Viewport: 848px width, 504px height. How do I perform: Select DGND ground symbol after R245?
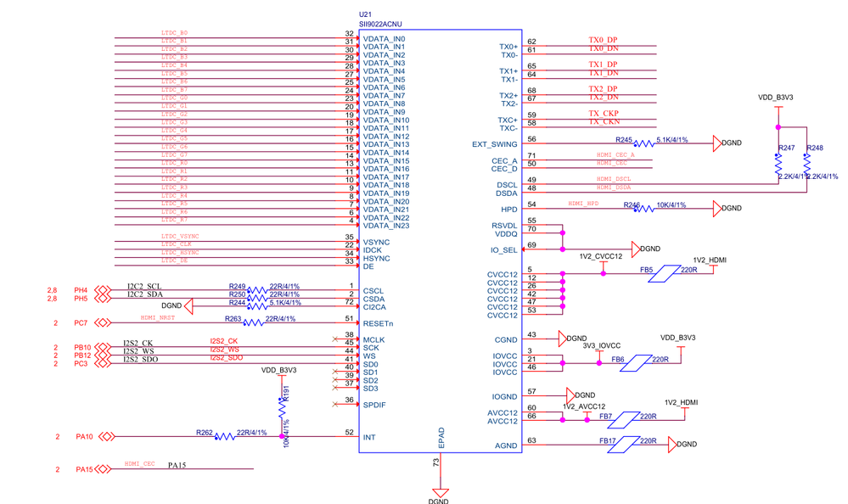pos(717,143)
